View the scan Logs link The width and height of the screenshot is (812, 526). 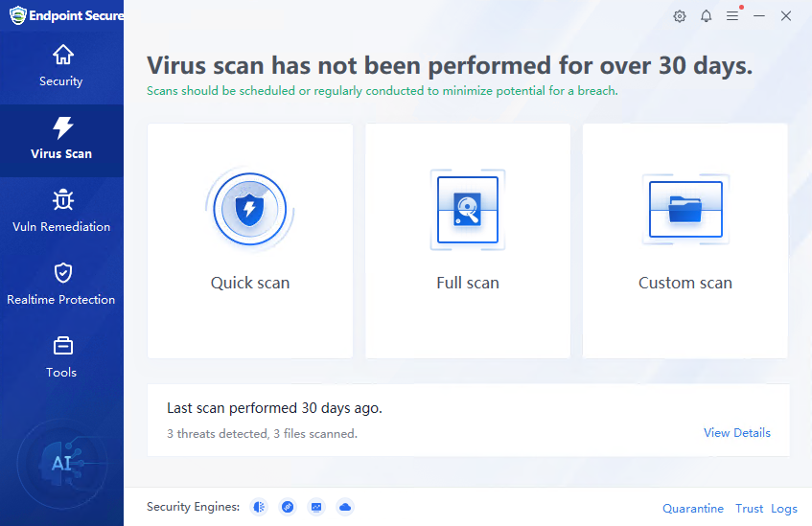tap(784, 509)
